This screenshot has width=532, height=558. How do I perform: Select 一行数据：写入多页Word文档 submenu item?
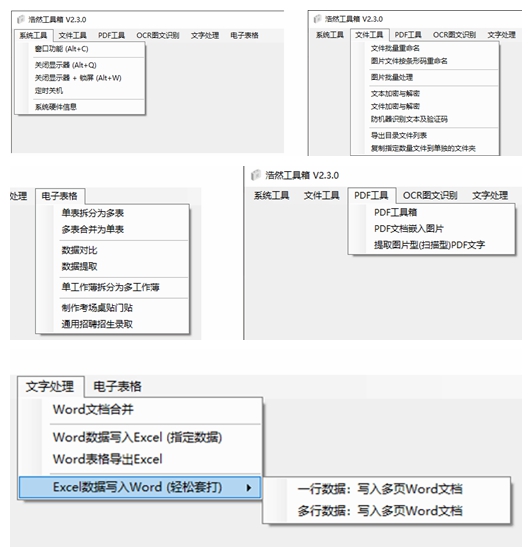pos(380,489)
